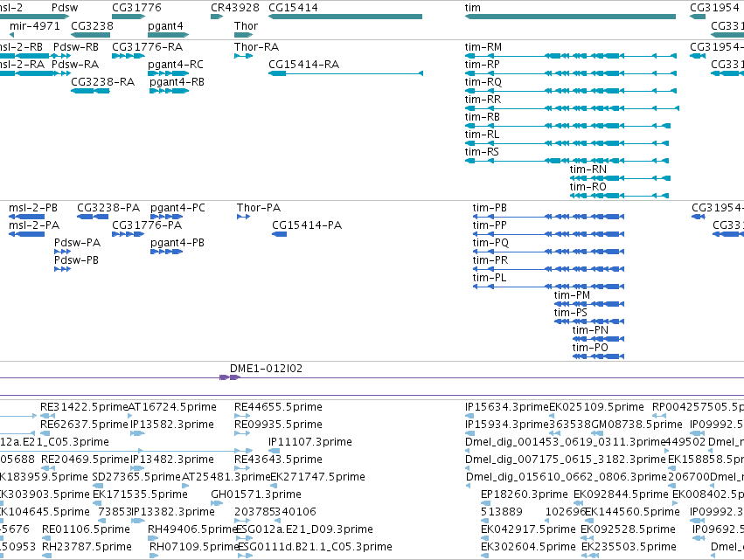Screen dimensions: 744x560
Task: Click transcript tim-RS
Action: 567,161
